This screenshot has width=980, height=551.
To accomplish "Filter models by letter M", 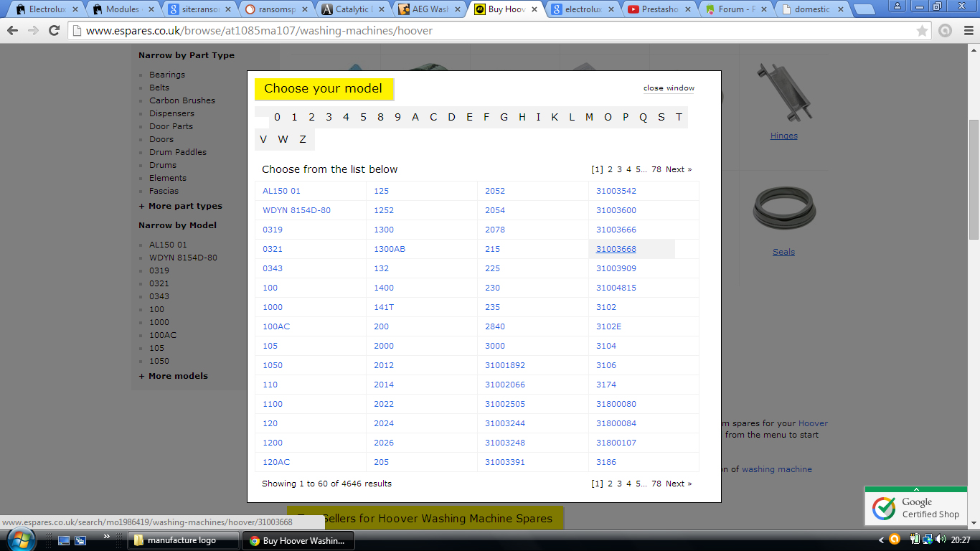I will tap(589, 118).
